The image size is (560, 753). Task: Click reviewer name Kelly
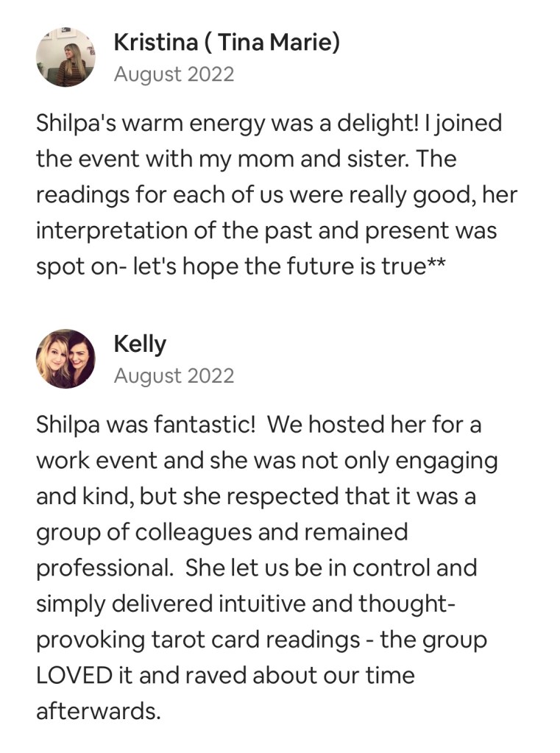[x=140, y=344]
